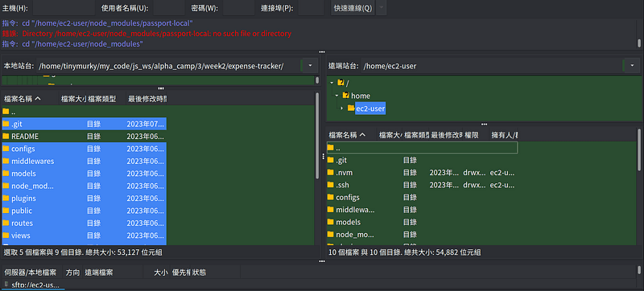This screenshot has height=291, width=644.
Task: Click the 狀態 queue column header
Action: [x=216, y=273]
